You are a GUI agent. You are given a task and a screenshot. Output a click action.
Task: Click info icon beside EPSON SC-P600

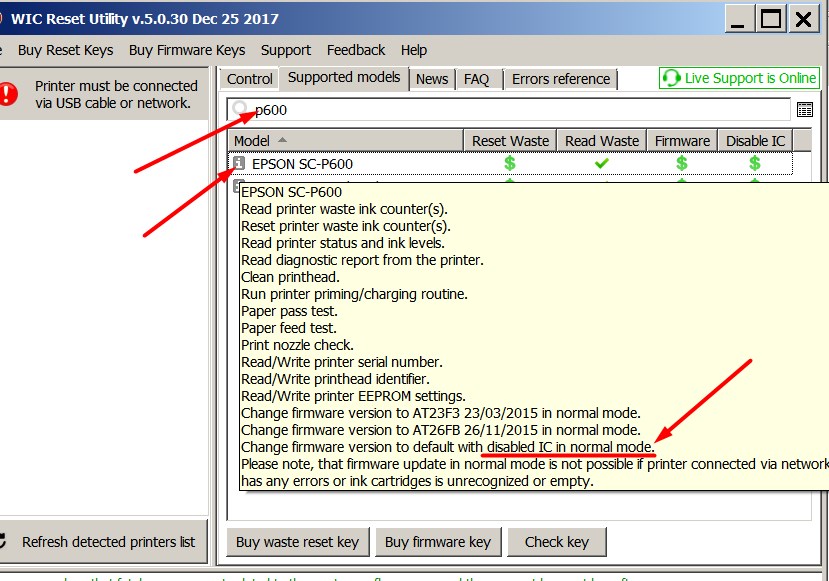point(239,163)
